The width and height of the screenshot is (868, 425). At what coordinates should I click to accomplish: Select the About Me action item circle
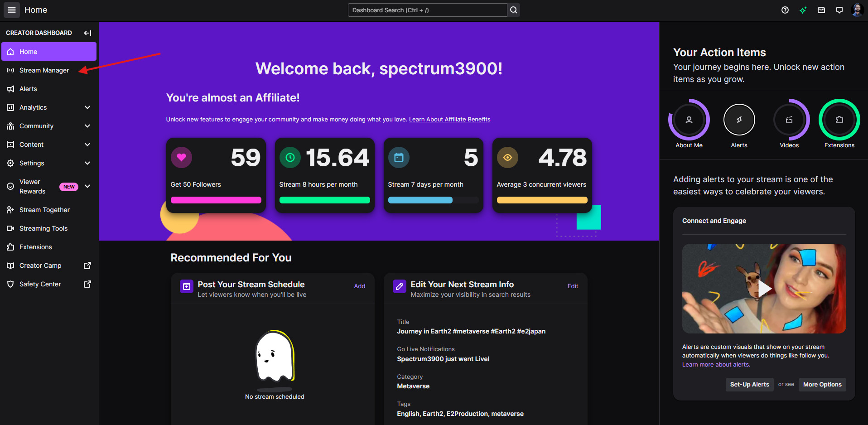[689, 120]
